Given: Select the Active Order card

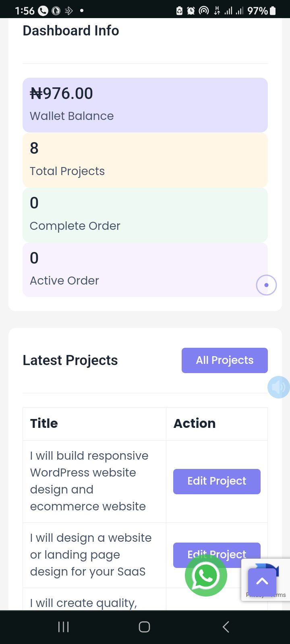Looking at the screenshot, I should click(x=137, y=270).
